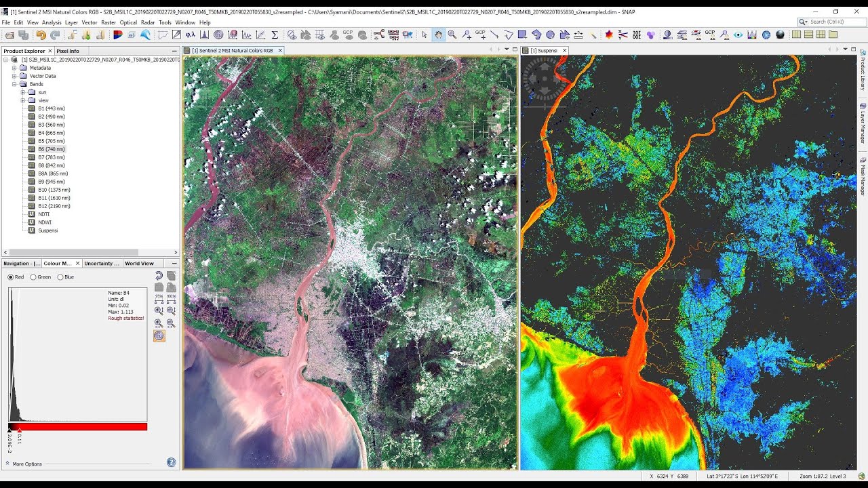Collapse the Bands folder node
The height and width of the screenshot is (488, 868).
coord(14,84)
